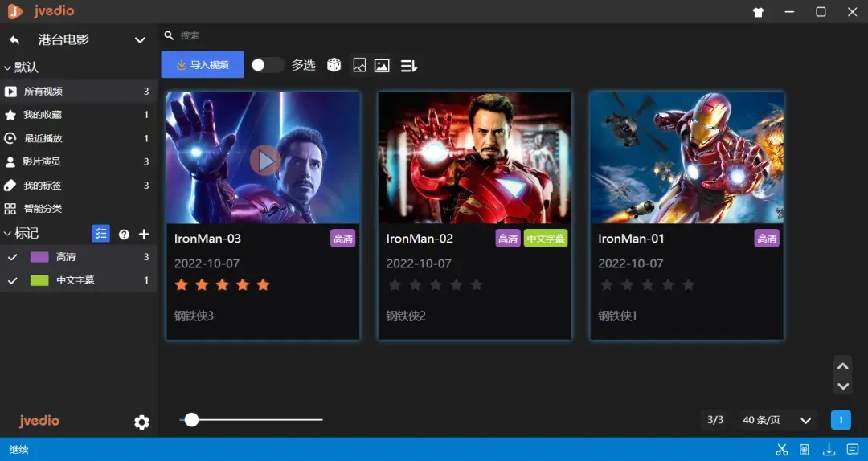Open settings gear in sidebar bottom
This screenshot has height=461, width=868.
coord(142,422)
